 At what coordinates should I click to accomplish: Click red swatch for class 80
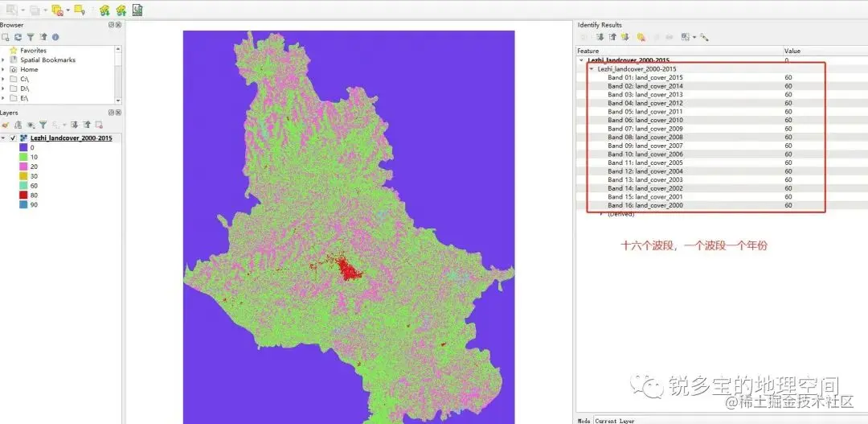(x=23, y=195)
